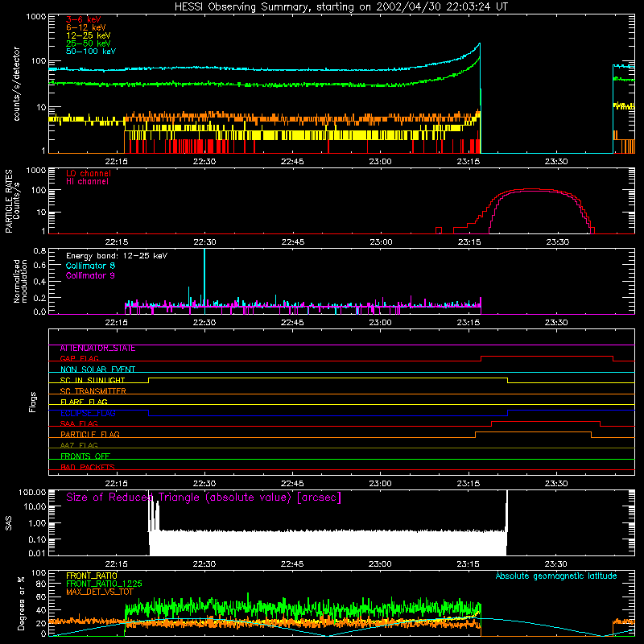Click the SAS axis label
This screenshot has height=644, width=644.
[9, 523]
